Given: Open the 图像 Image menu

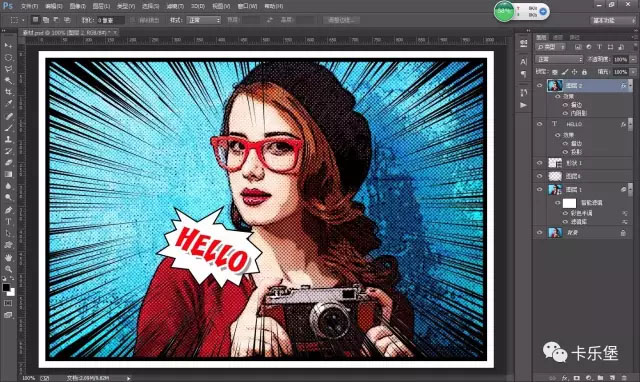Looking at the screenshot, I should [77, 6].
